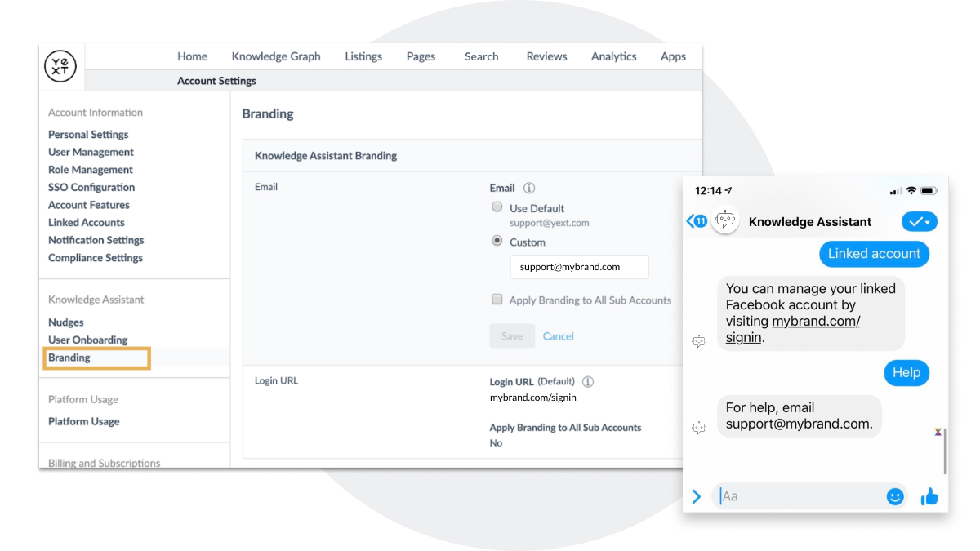Go to the Listings menu
The width and height of the screenshot is (980, 551).
tap(363, 56)
